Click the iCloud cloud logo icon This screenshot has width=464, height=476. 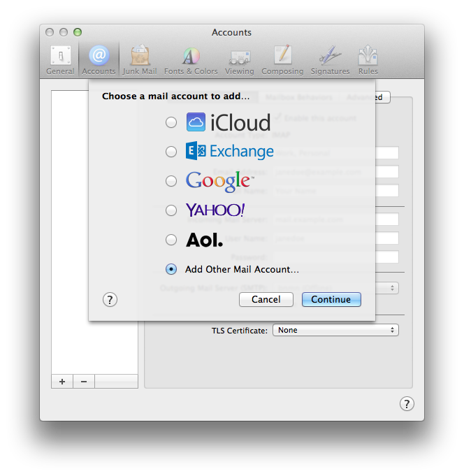coord(196,122)
